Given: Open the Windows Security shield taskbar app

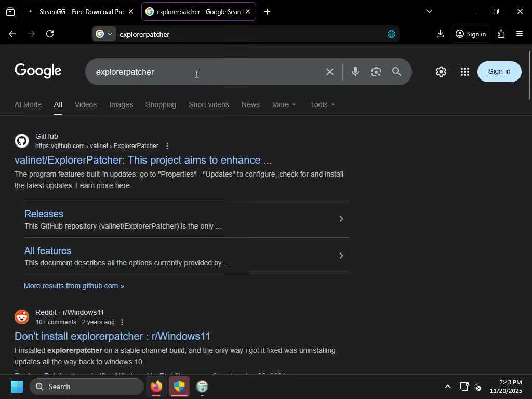Looking at the screenshot, I should [179, 387].
